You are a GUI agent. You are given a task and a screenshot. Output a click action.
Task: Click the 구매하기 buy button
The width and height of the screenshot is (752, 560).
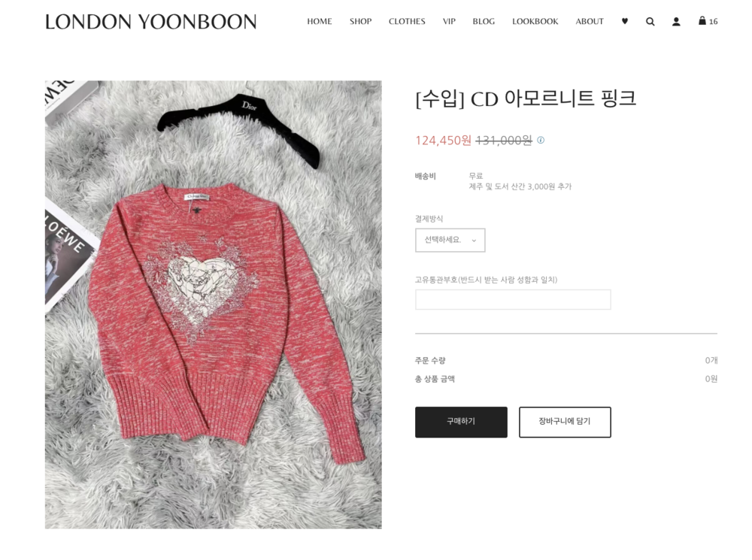(x=461, y=422)
